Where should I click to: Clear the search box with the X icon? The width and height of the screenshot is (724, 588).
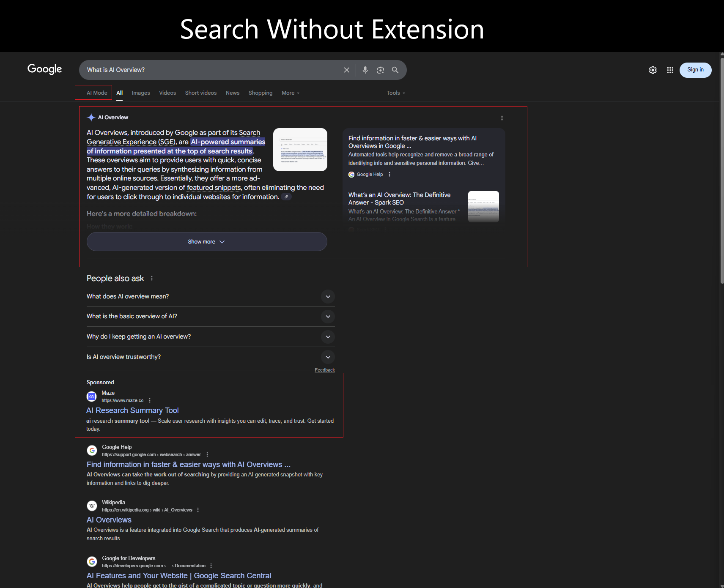[347, 70]
